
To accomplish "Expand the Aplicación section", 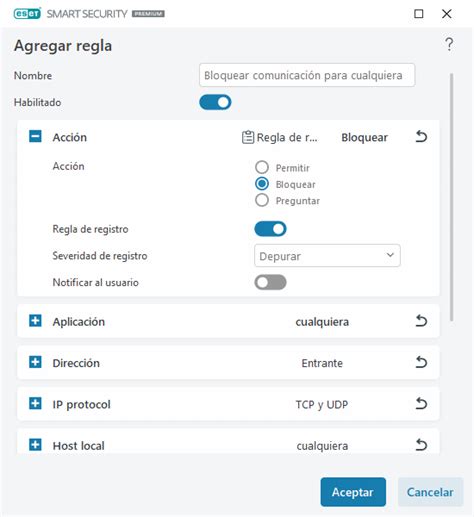I will tap(35, 321).
